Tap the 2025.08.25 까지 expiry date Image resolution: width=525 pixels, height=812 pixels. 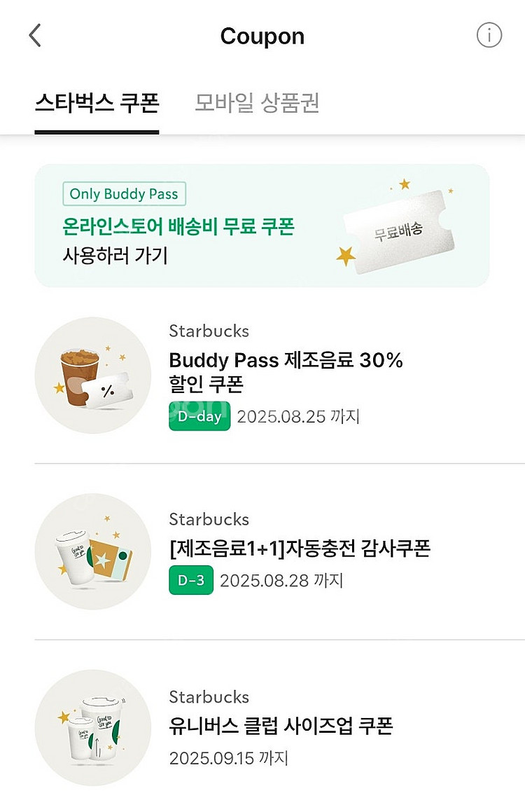298,417
